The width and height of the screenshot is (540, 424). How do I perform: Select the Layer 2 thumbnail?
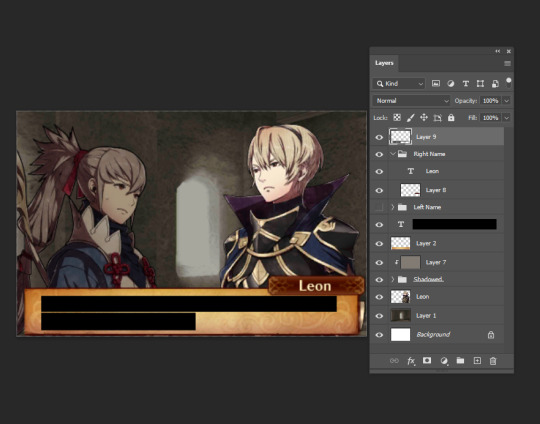(x=401, y=243)
